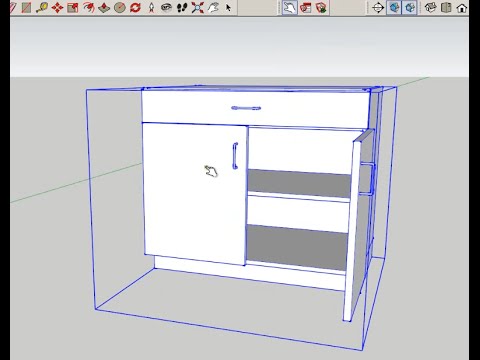
Task: Toggle Display Section Cuts button
Action: pyautogui.click(x=409, y=7)
